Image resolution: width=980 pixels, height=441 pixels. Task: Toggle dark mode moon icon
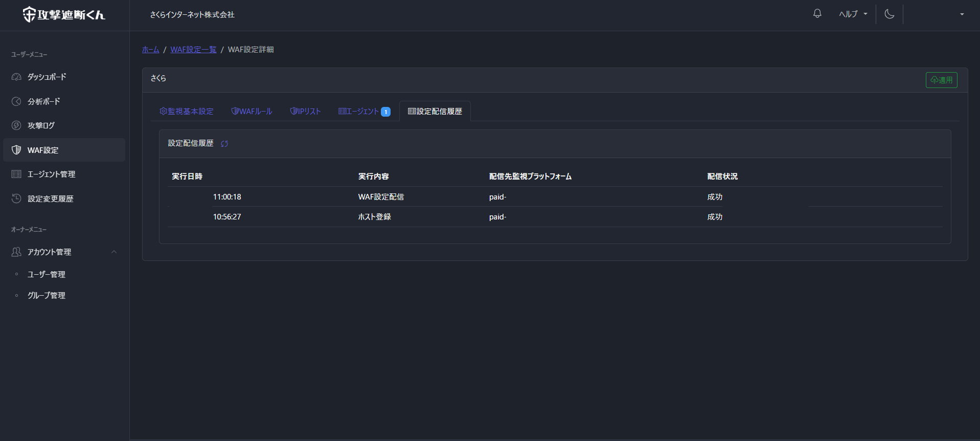890,14
